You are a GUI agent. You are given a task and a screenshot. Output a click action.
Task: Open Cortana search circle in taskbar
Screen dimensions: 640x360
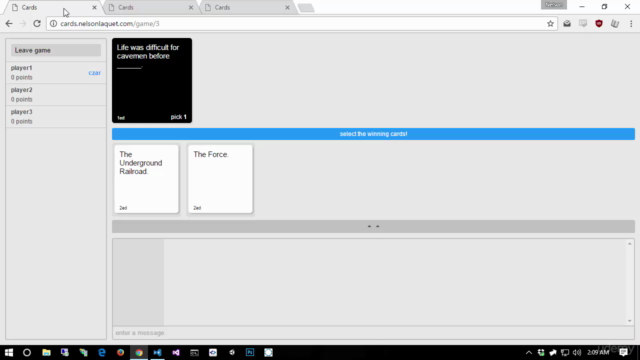pyautogui.click(x=27, y=352)
